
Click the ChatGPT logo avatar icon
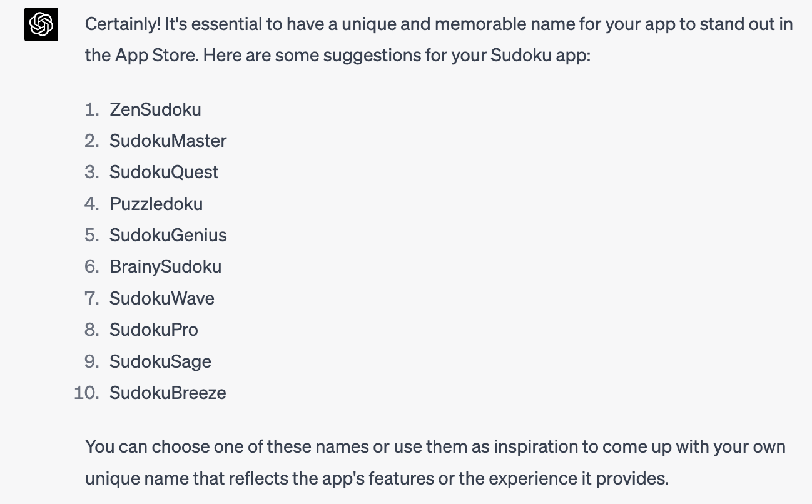pyautogui.click(x=41, y=25)
